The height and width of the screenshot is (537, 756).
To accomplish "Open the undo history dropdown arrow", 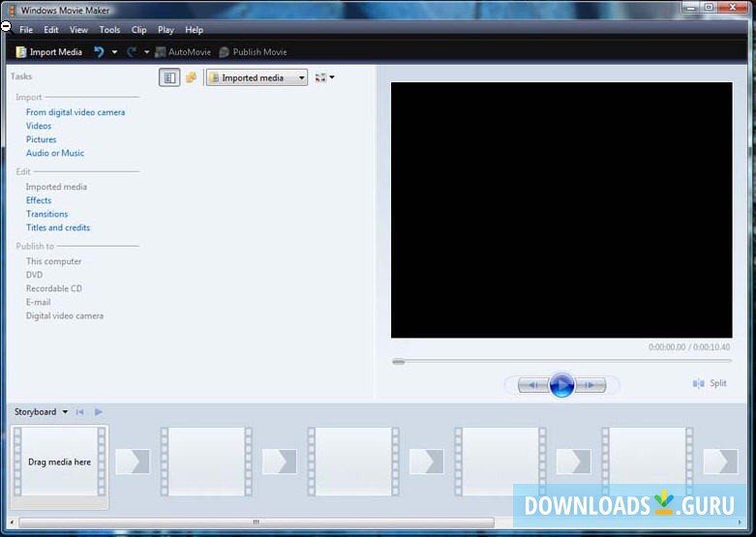I will 114,52.
